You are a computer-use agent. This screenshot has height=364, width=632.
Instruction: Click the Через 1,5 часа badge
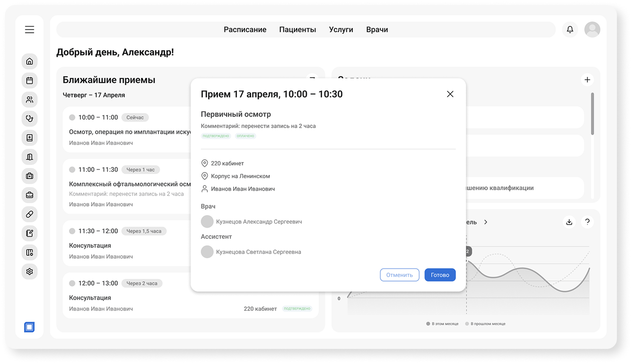144,231
